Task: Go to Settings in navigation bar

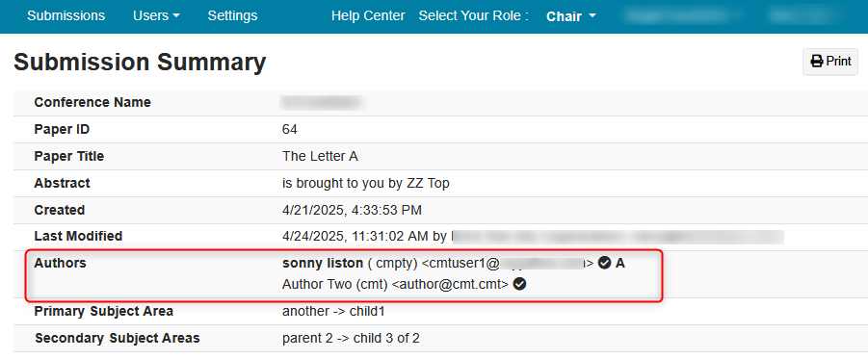Action: click(232, 15)
